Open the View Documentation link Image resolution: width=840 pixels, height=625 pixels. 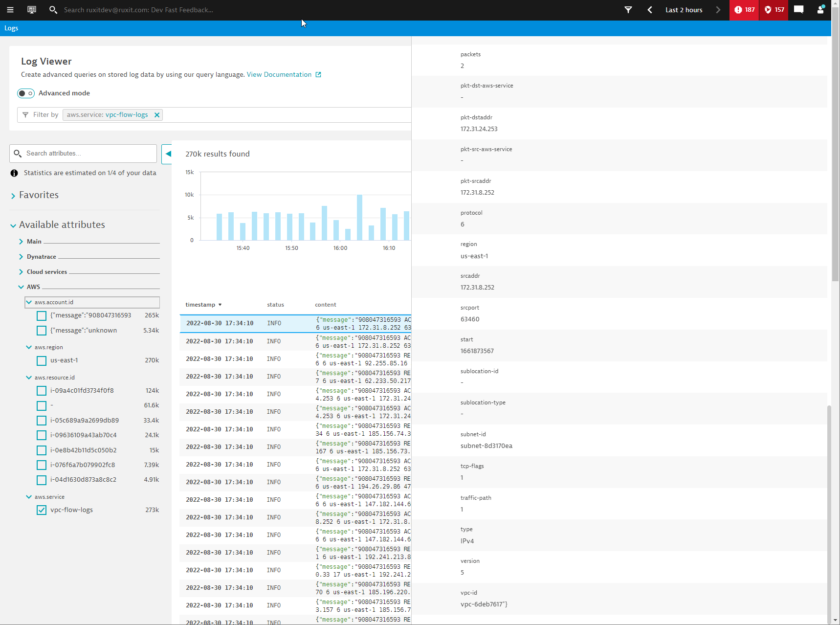tap(279, 74)
